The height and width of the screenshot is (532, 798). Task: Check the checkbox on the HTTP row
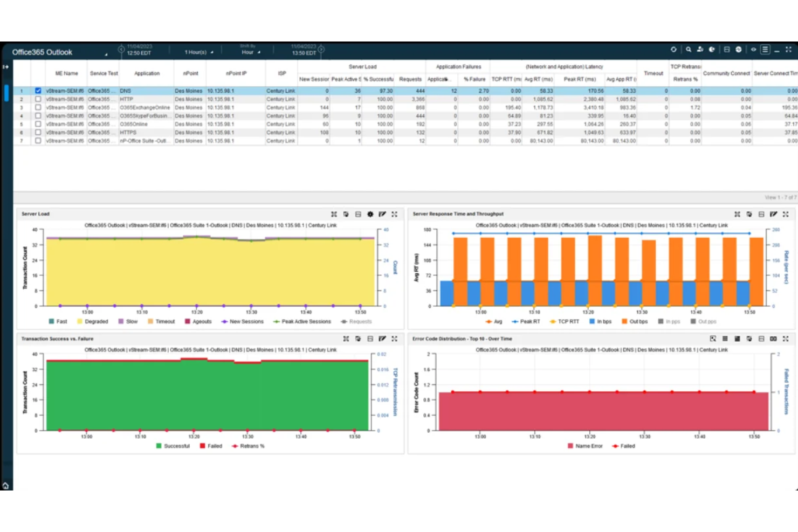point(38,99)
